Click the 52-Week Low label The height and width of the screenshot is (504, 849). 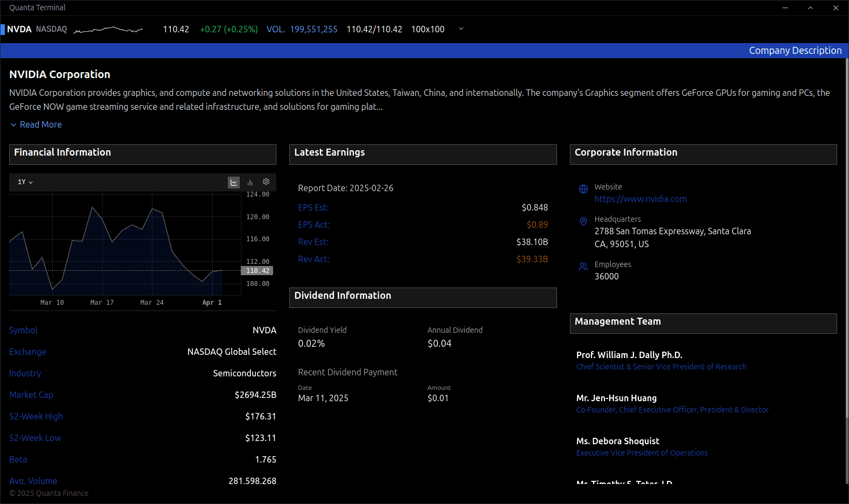(35, 438)
